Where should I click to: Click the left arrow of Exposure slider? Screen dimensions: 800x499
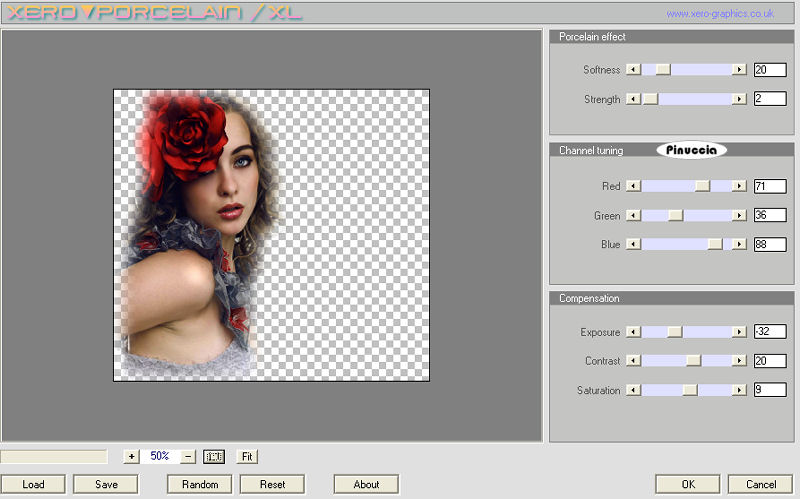click(633, 332)
